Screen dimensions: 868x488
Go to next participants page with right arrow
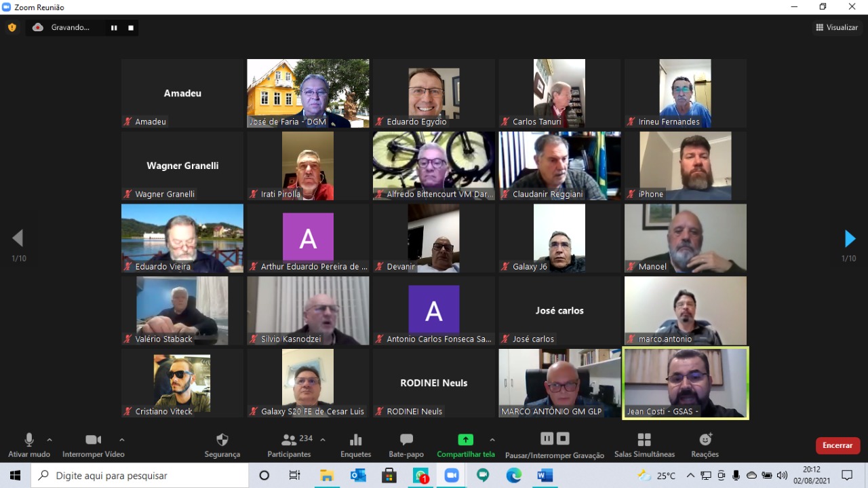pos(850,238)
